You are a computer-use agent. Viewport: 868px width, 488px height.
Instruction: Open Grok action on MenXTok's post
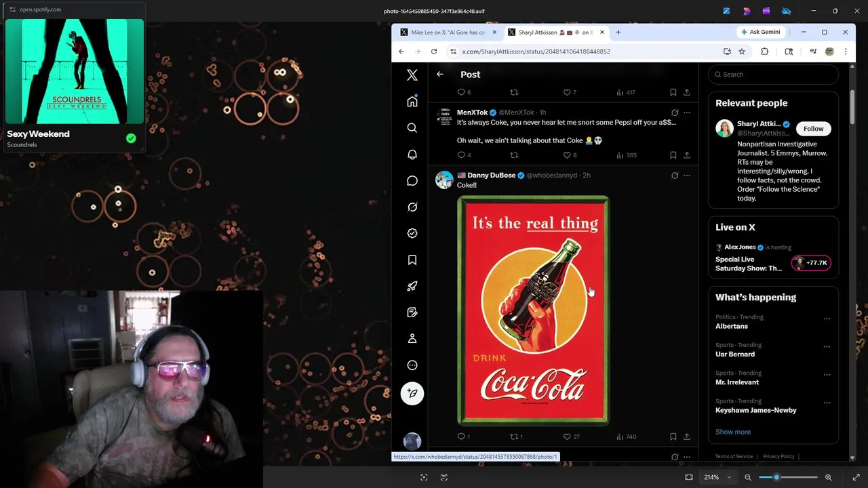pos(675,113)
